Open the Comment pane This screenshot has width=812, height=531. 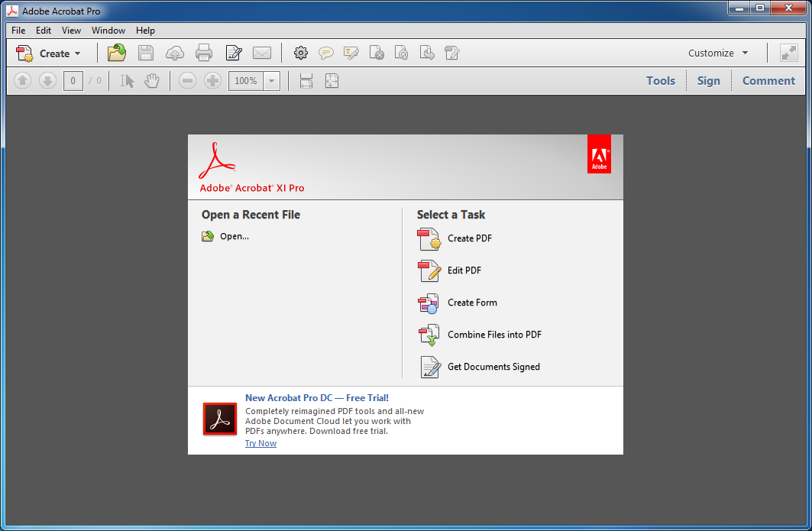tap(768, 81)
